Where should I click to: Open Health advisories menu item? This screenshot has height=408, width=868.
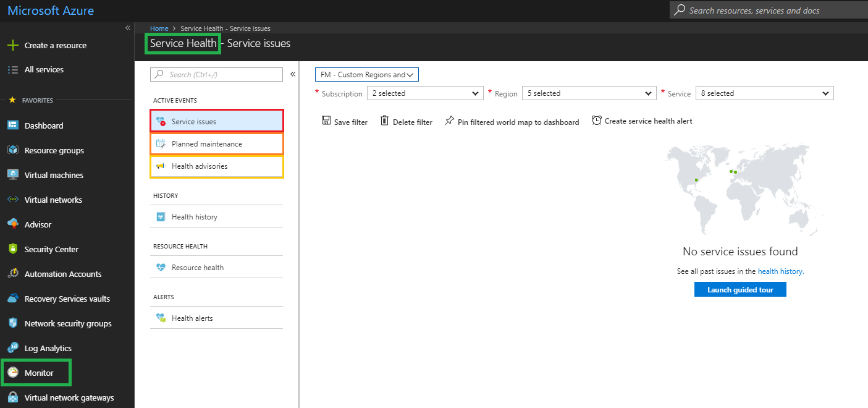[x=217, y=166]
